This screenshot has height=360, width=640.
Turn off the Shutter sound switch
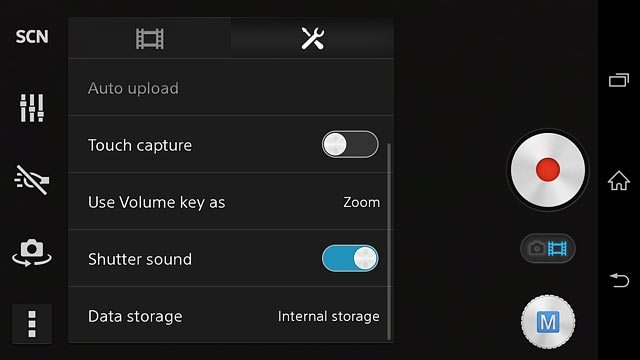(350, 258)
